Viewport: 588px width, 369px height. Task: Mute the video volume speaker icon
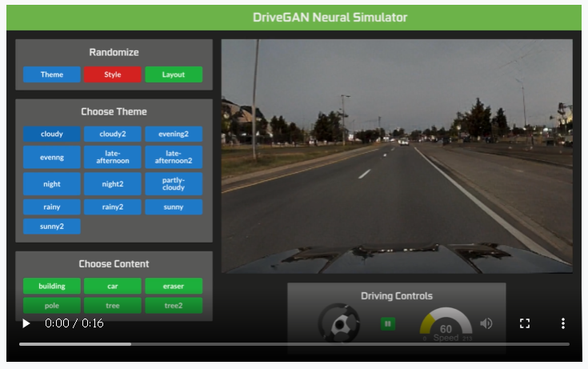[x=486, y=323]
